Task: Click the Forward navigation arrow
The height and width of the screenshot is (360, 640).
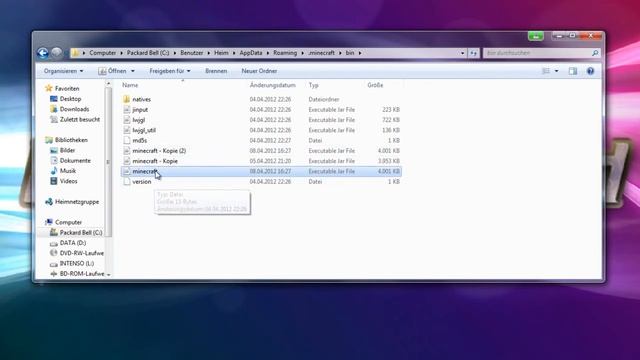Action: 57,53
